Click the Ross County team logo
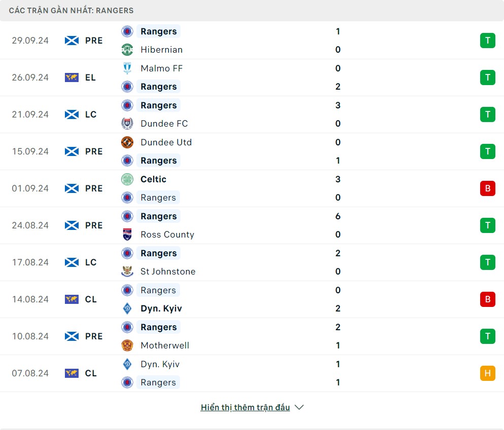Screen dimensions: 504x430 click(x=127, y=234)
